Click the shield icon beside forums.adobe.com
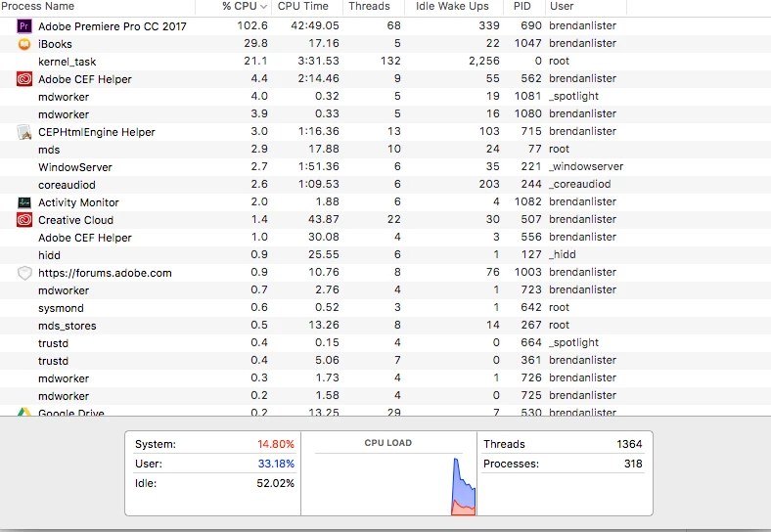This screenshot has width=771, height=532. tap(24, 273)
